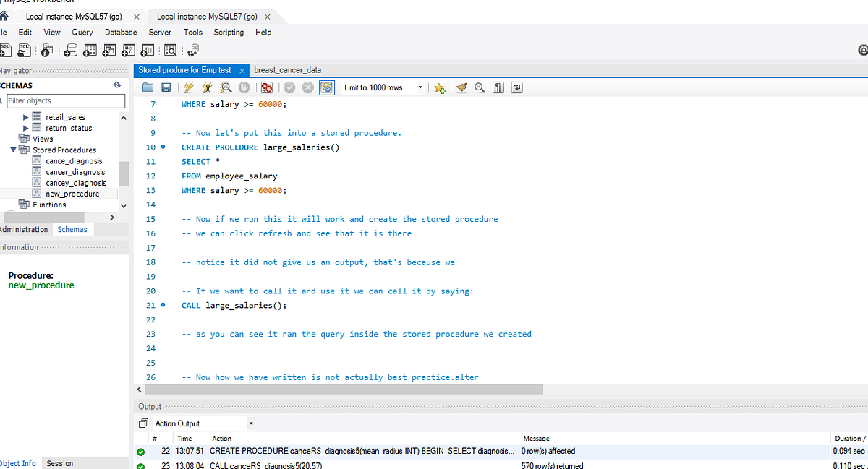Viewport: 868px width, 469px height.
Task: Expand the return_status table node
Action: coord(27,128)
